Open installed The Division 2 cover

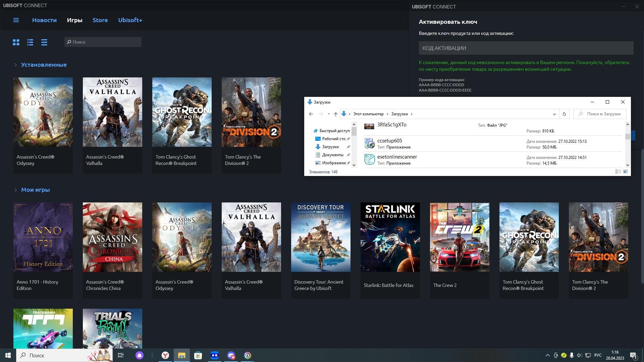[251, 112]
